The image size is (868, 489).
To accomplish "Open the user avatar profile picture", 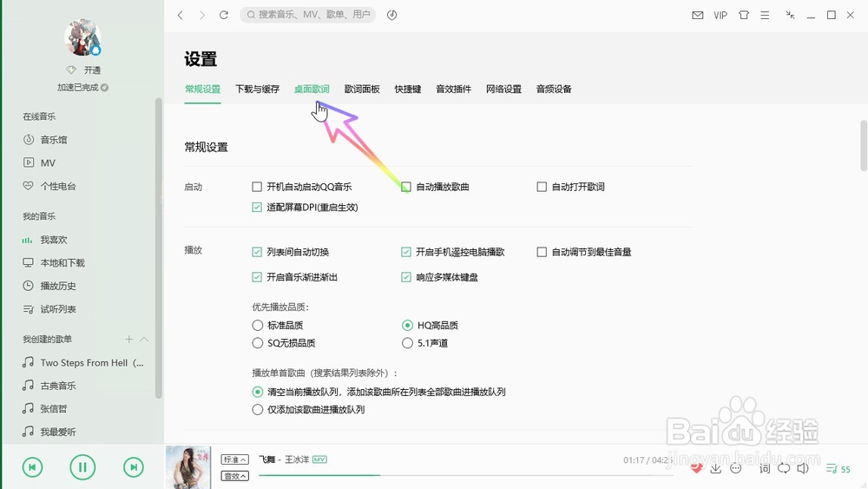I will click(x=82, y=37).
